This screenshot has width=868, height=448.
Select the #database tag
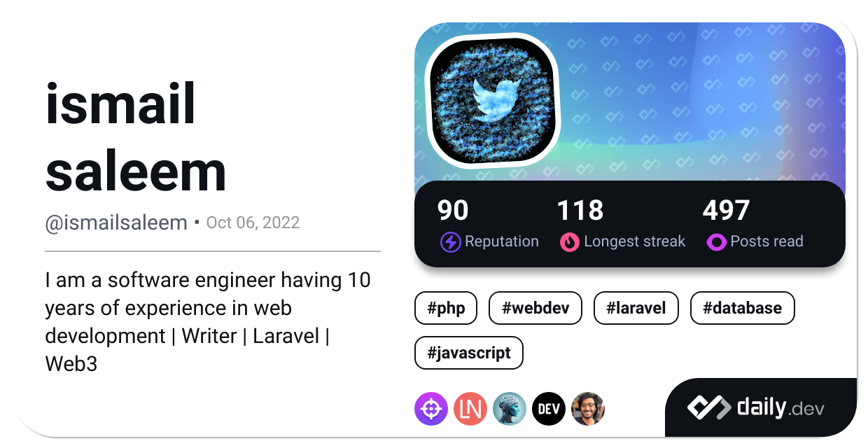tap(743, 308)
